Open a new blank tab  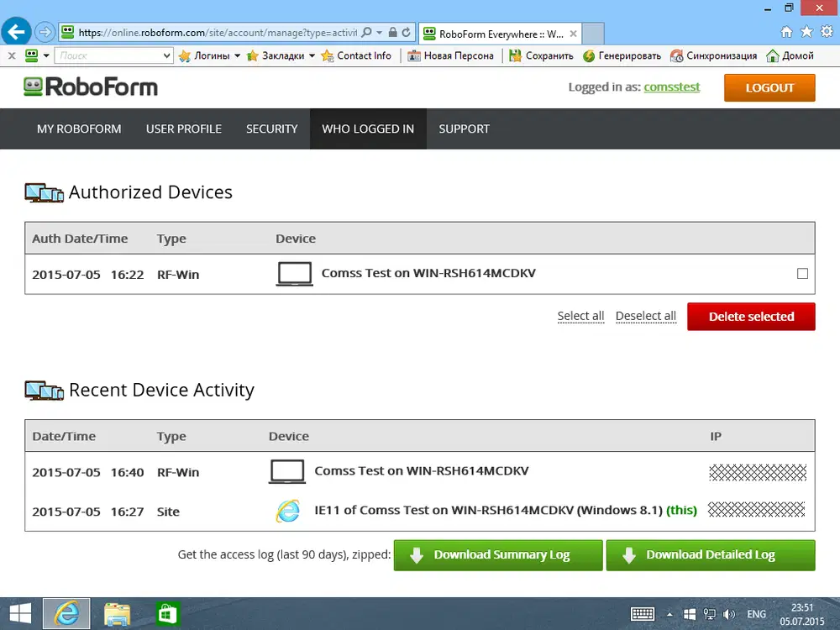pos(594,34)
